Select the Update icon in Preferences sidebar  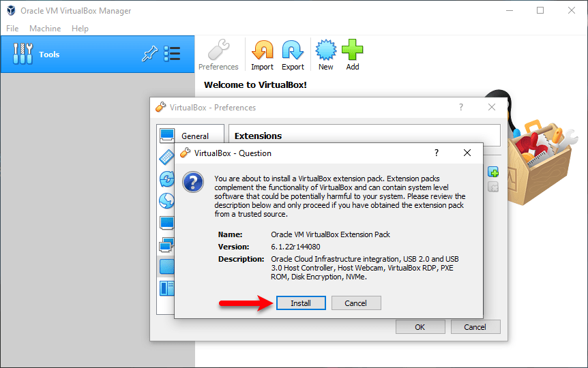[166, 179]
